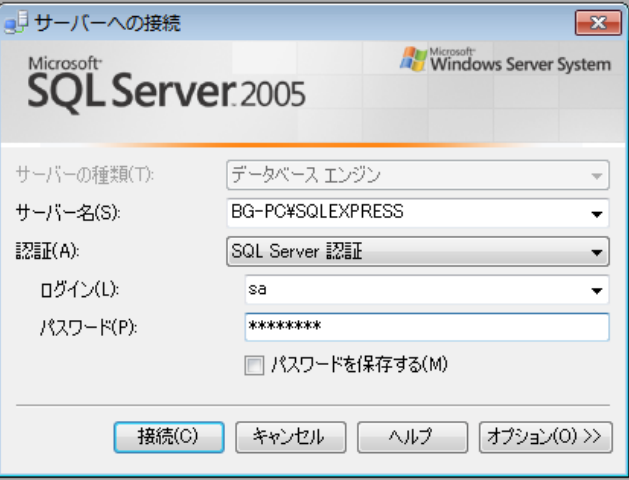This screenshot has width=629, height=480.
Task: Click the キャンセル cancel button
Action: 290,437
